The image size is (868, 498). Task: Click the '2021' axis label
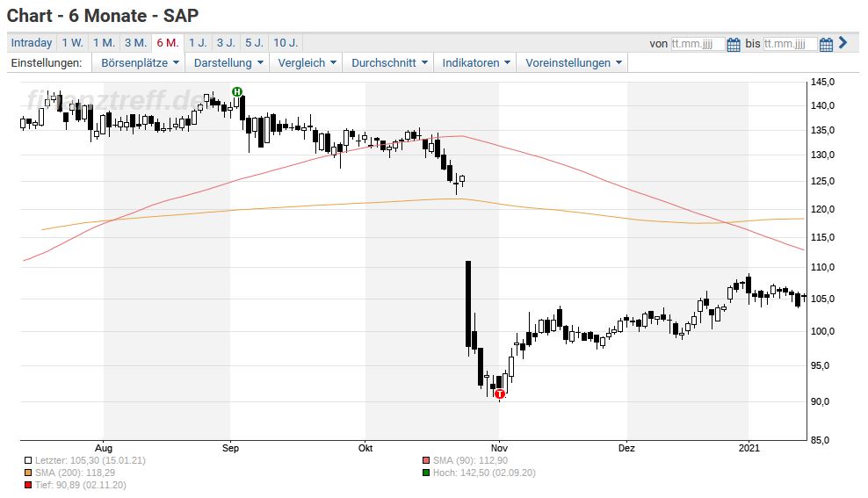(749, 448)
